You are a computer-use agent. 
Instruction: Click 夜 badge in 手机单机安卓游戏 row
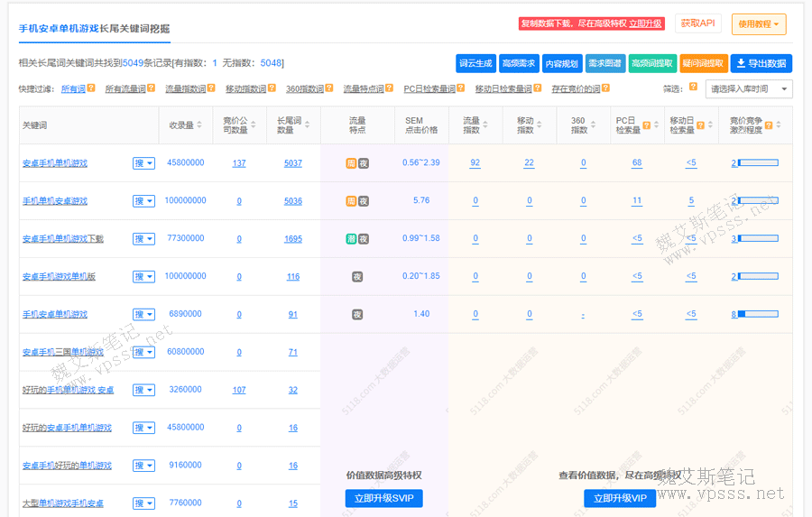(x=364, y=201)
